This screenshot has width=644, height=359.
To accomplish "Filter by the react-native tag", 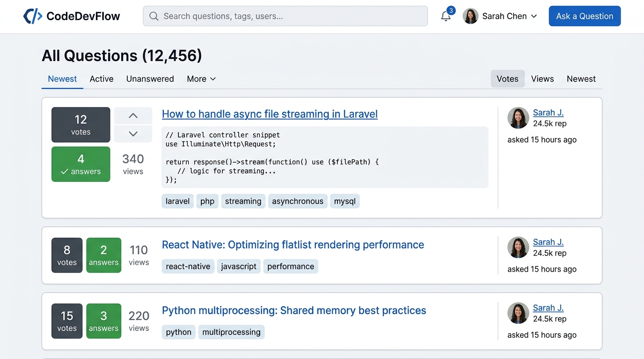I will click(x=188, y=266).
